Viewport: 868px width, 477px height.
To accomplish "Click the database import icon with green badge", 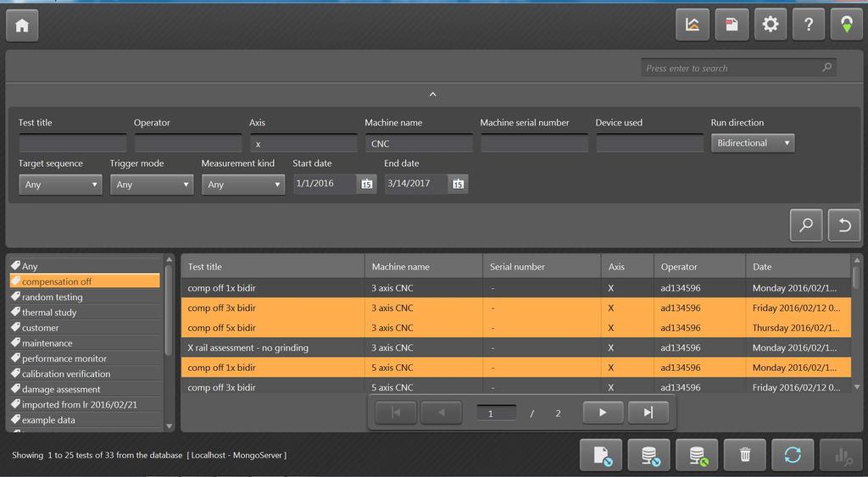I will (698, 456).
